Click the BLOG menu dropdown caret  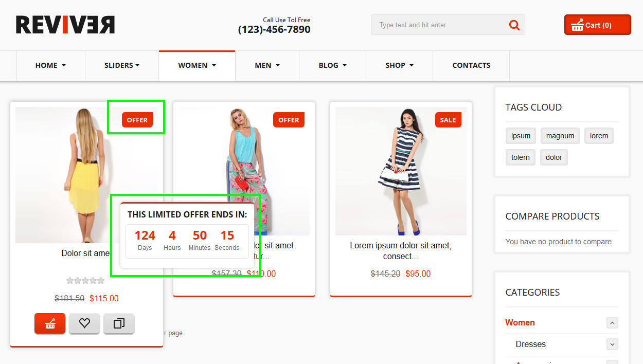point(345,66)
